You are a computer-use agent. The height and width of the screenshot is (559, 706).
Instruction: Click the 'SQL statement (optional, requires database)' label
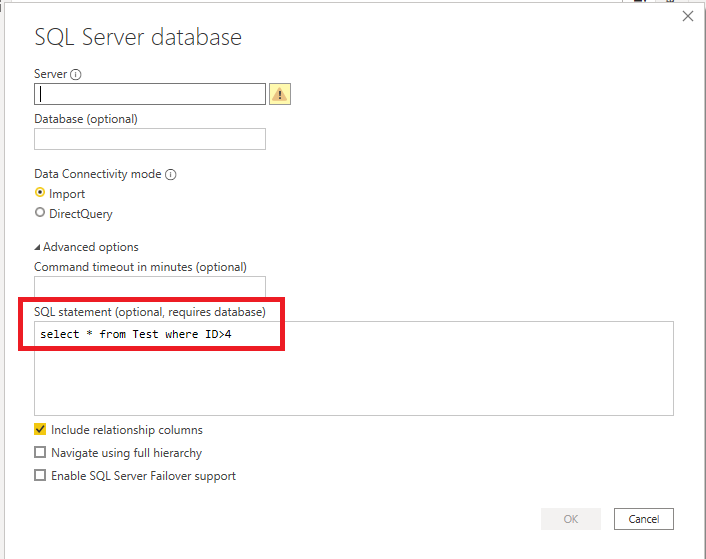[150, 312]
